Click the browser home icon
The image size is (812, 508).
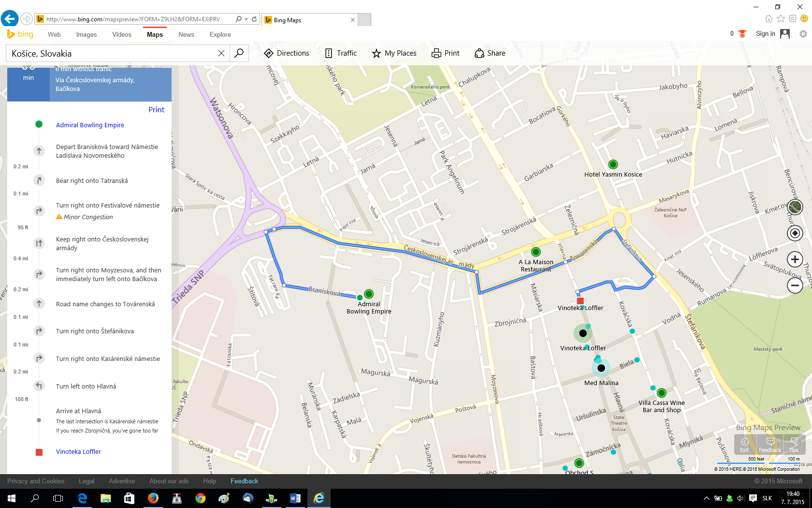tap(769, 18)
